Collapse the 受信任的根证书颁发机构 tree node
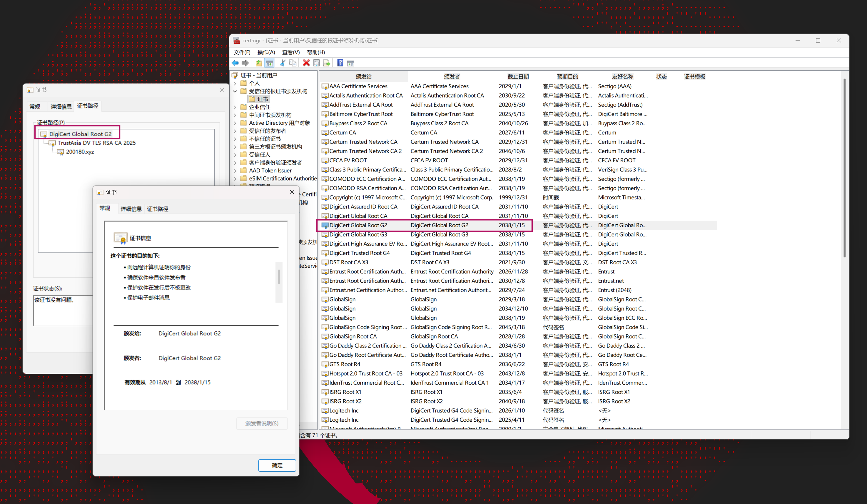 click(x=235, y=91)
